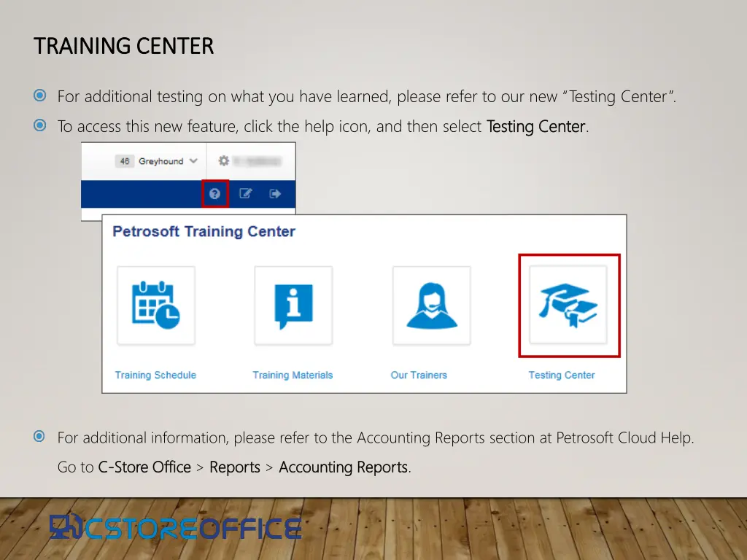Follow the Testing Center link

pos(562,375)
